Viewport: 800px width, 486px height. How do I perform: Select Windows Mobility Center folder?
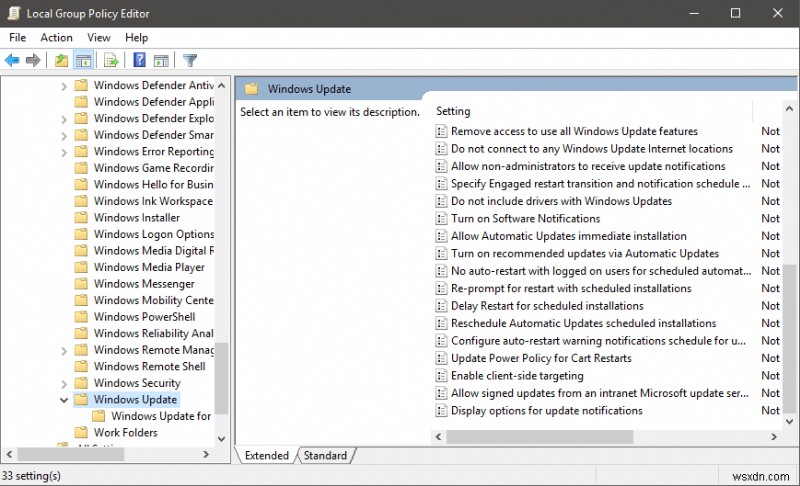click(x=154, y=300)
